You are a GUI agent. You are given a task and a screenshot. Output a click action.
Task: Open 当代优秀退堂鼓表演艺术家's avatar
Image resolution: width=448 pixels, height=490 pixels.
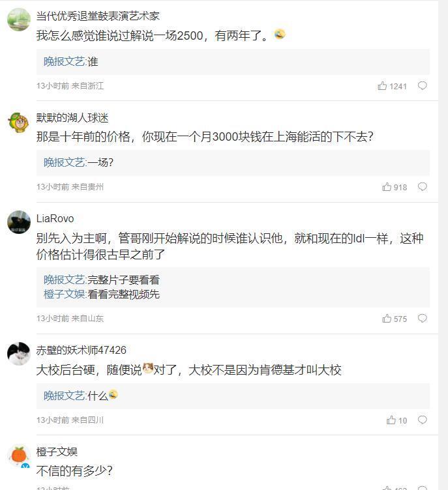pos(19,20)
